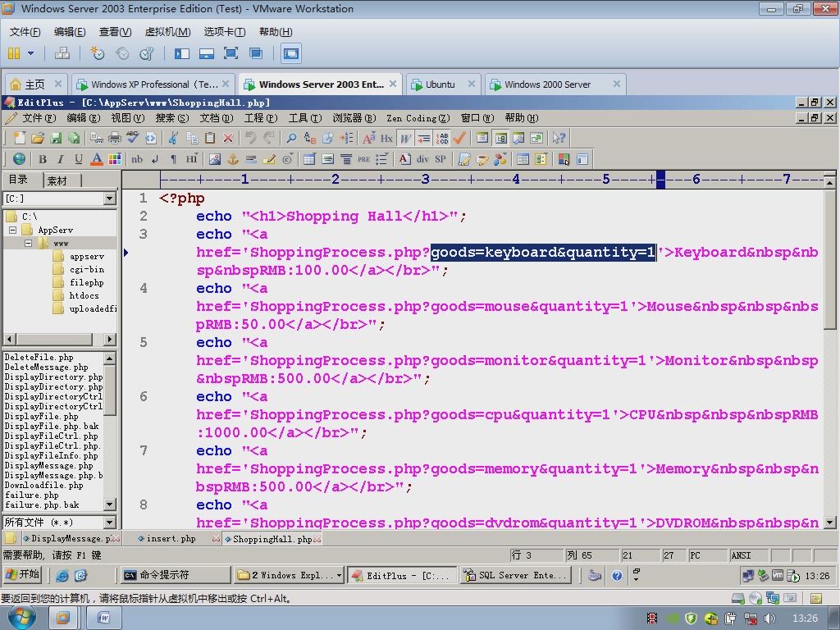840x630 pixels.
Task: Collapse the AppServ folder tree node
Action: point(13,230)
